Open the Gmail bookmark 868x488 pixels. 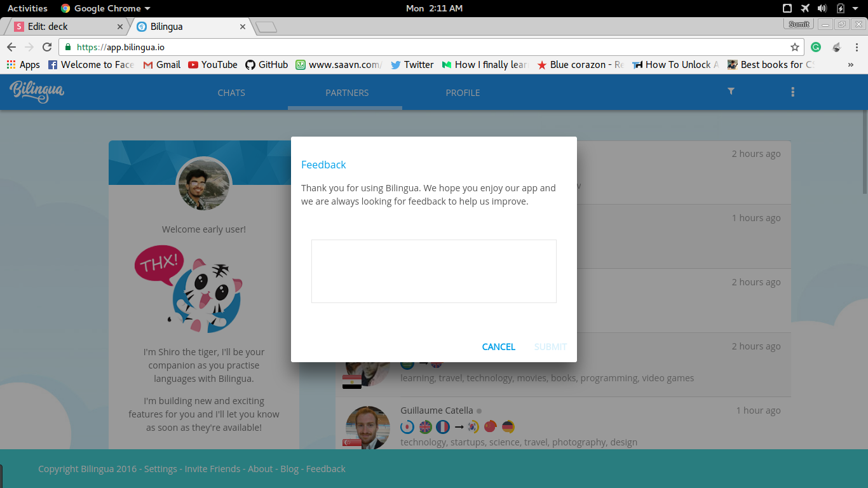pyautogui.click(x=162, y=65)
